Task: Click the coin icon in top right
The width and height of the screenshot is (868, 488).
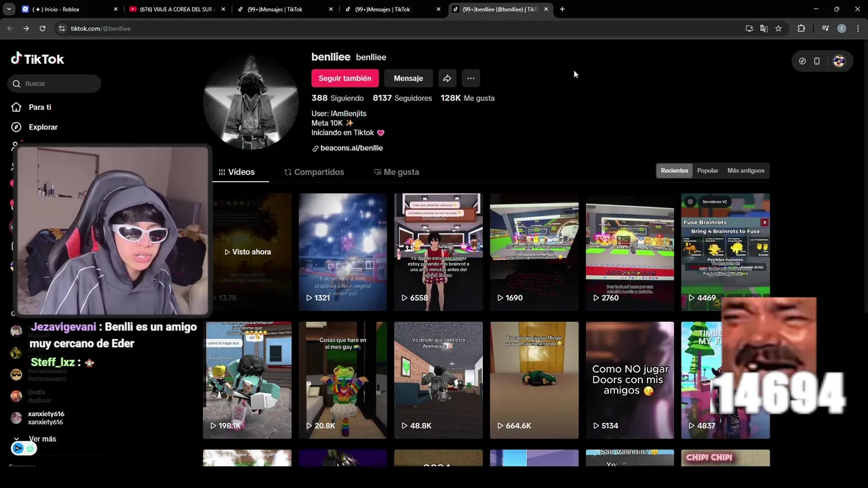Action: [802, 61]
